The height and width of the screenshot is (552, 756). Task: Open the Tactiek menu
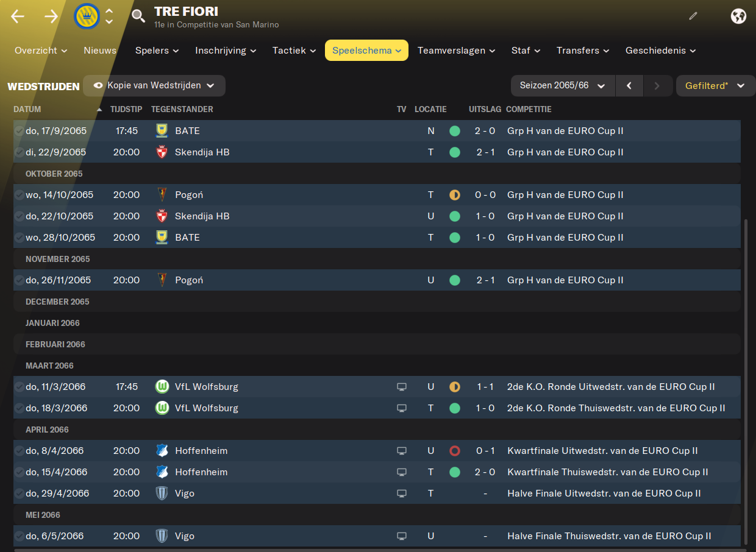[294, 51]
